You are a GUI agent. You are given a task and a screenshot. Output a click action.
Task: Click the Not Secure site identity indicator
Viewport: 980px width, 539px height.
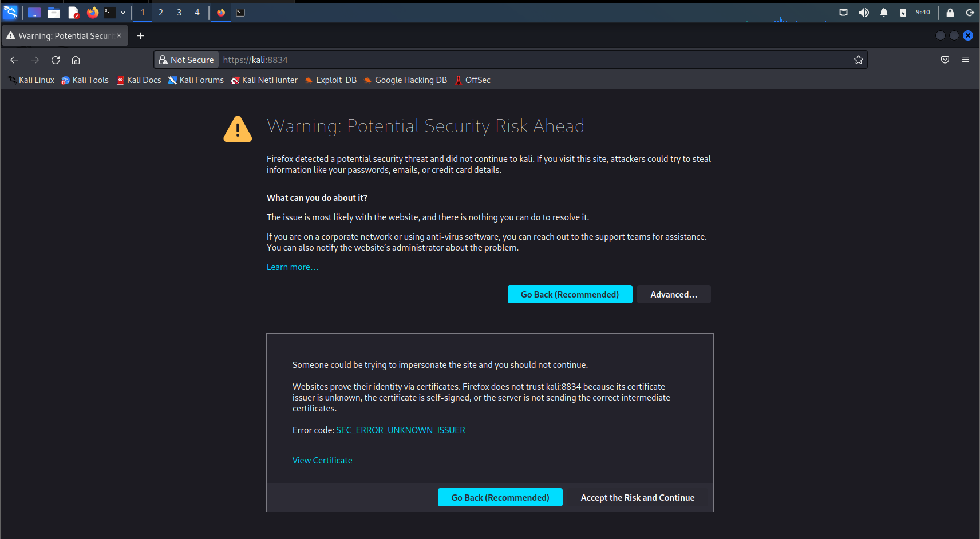pyautogui.click(x=187, y=60)
